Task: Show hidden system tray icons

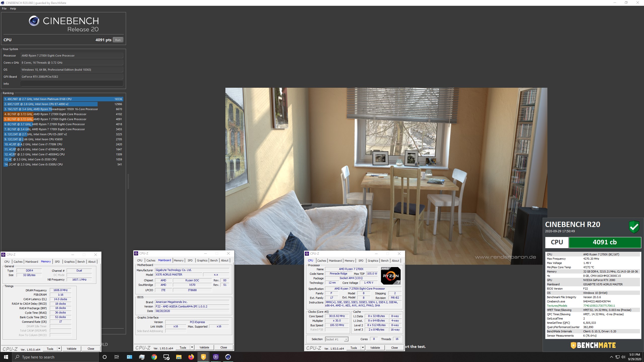Action: (x=612, y=357)
